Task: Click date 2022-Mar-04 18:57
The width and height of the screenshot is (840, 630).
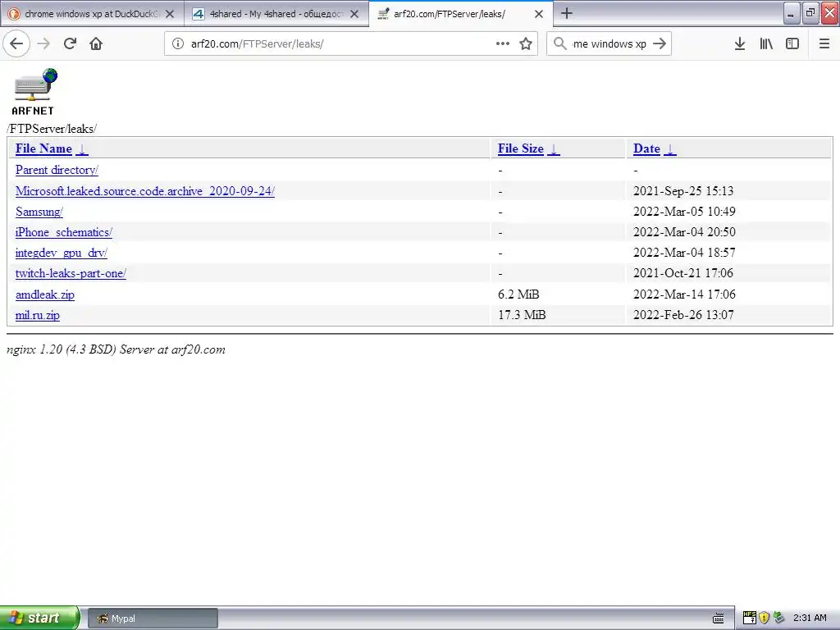Action: coord(684,253)
